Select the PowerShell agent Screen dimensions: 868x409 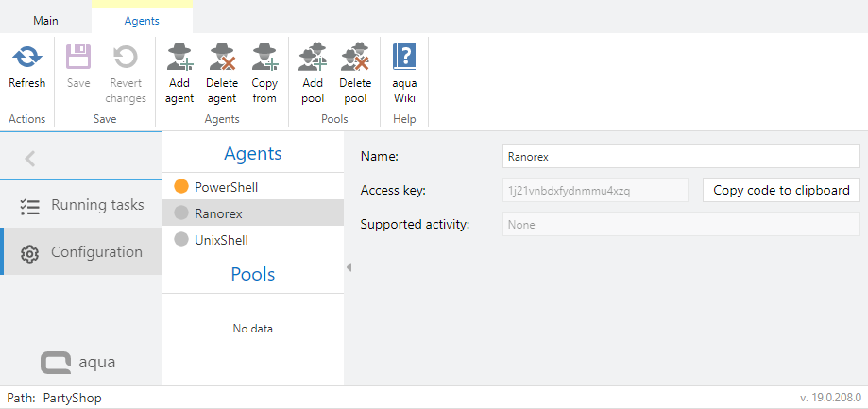click(x=226, y=187)
